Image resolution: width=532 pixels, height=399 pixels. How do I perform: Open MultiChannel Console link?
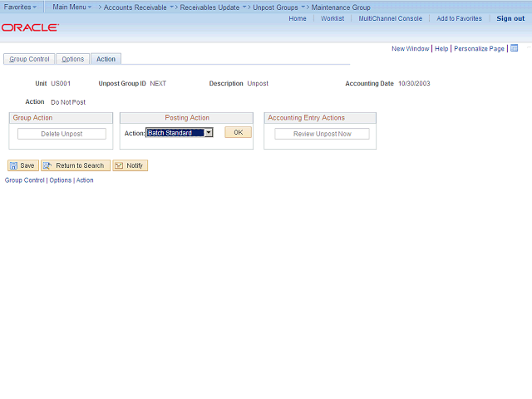(390, 18)
